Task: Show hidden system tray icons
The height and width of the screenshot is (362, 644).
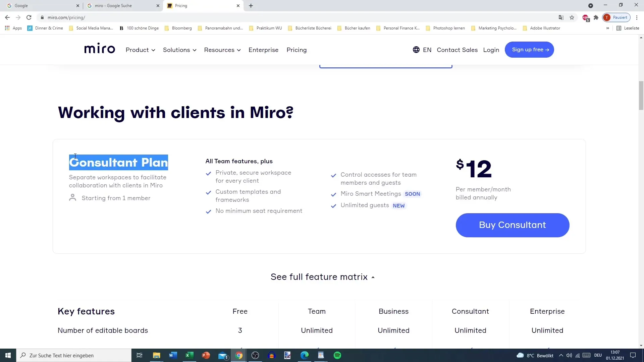Action: pos(561,355)
